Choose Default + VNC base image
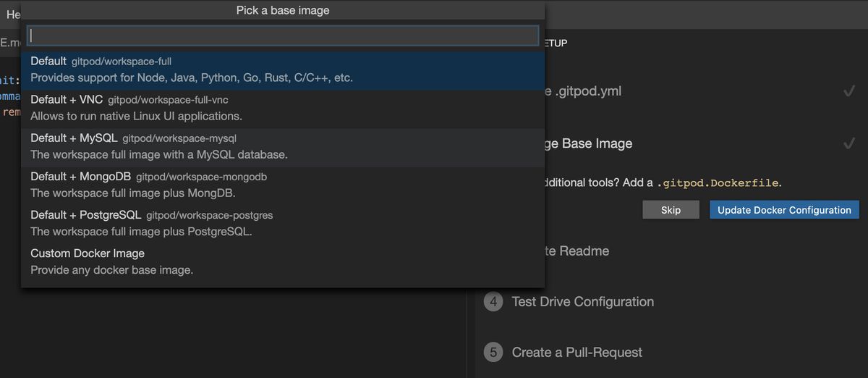The height and width of the screenshot is (378, 868). pos(283,109)
